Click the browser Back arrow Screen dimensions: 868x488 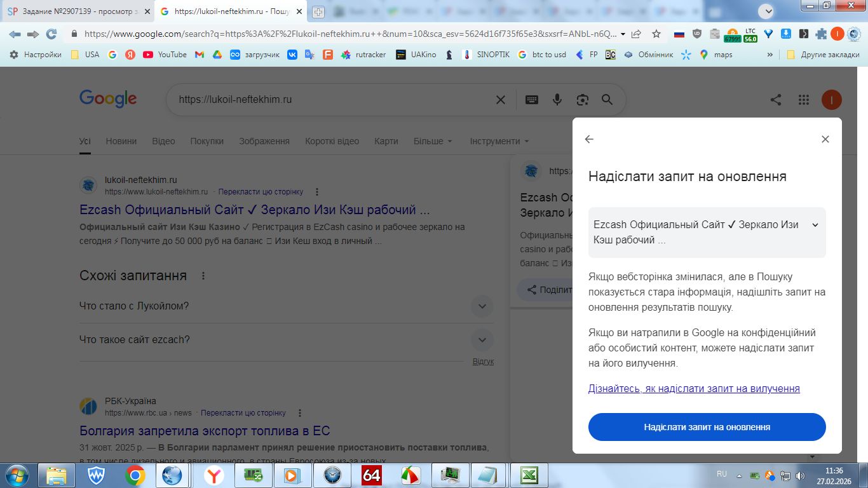click(x=15, y=34)
